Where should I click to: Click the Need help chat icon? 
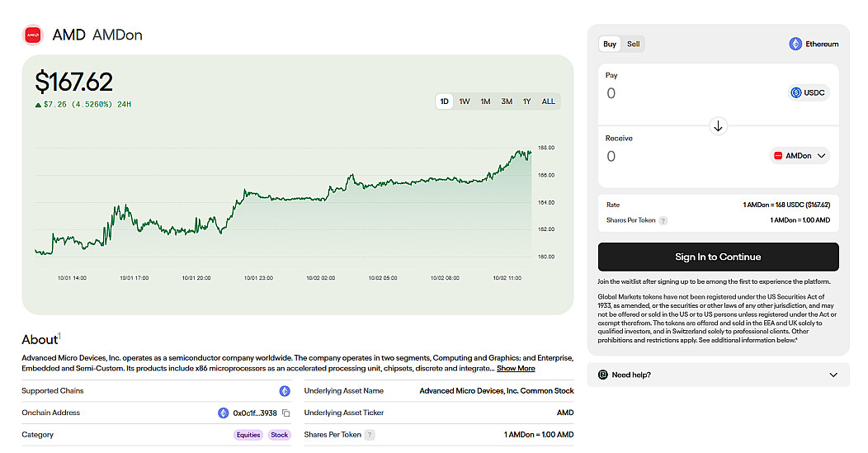pyautogui.click(x=603, y=375)
